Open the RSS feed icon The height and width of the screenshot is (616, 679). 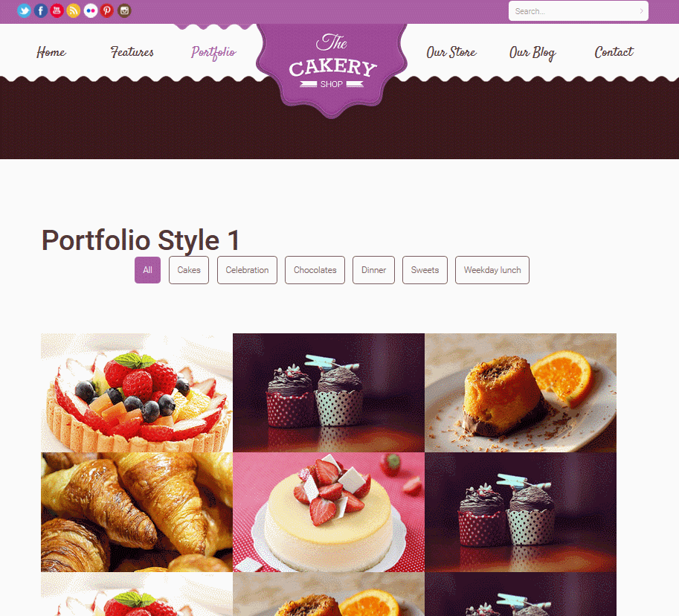click(74, 10)
